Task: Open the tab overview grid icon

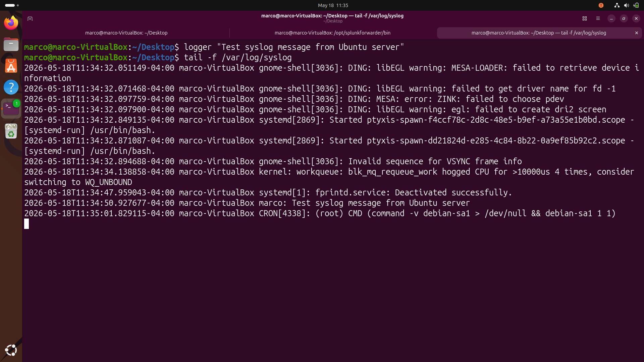Action: tap(585, 18)
